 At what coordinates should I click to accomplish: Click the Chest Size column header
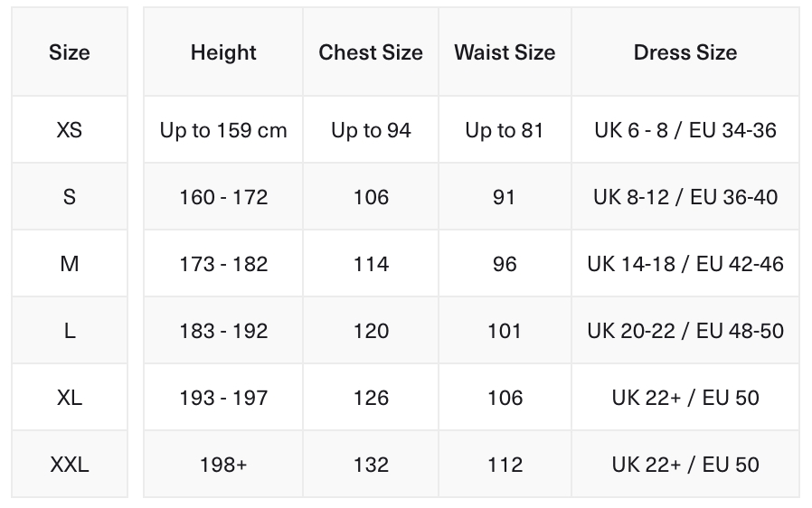point(371,52)
